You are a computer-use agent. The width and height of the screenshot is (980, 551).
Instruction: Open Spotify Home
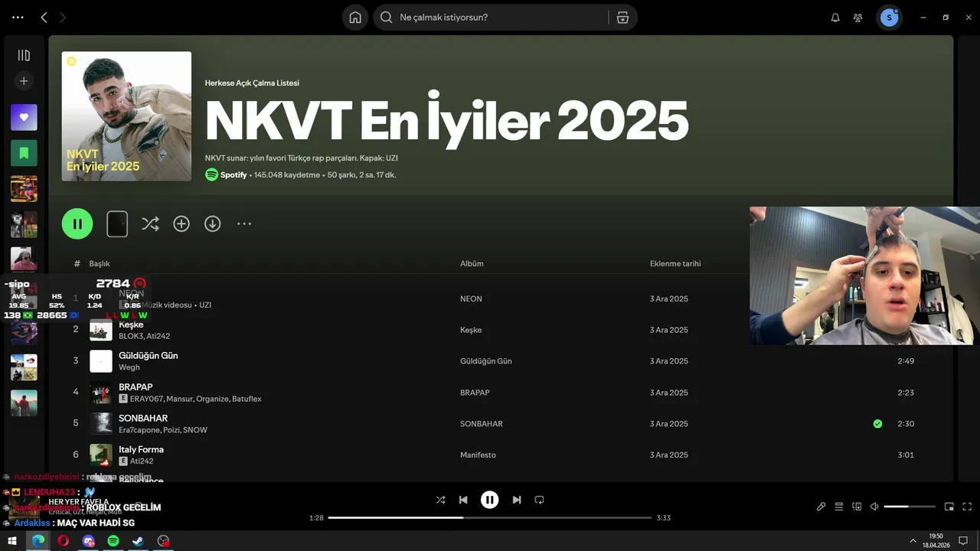tap(355, 17)
